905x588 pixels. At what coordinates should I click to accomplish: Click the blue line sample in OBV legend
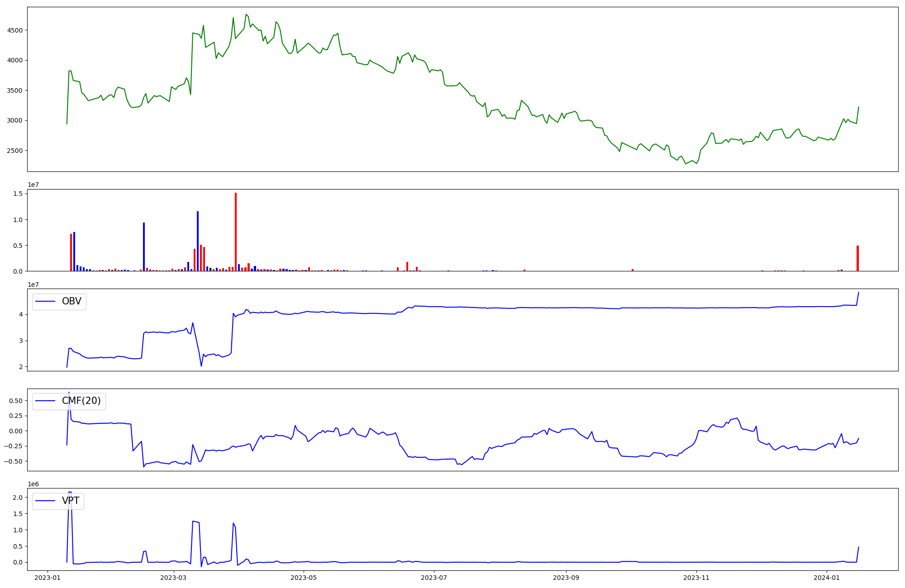tap(45, 301)
